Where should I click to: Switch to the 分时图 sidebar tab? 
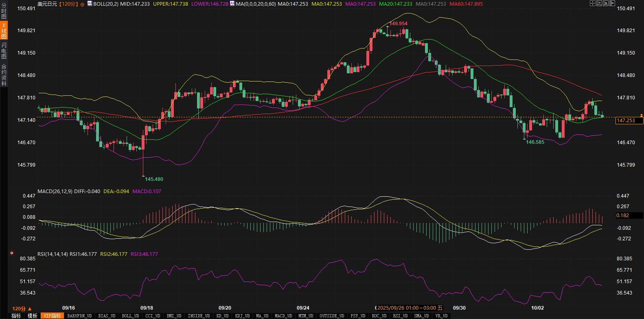(4, 11)
